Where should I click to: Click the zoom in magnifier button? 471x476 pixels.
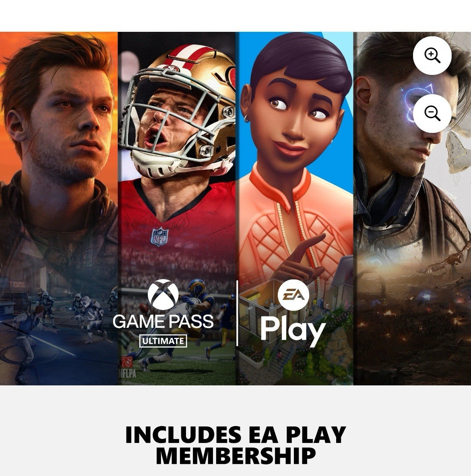click(x=432, y=56)
